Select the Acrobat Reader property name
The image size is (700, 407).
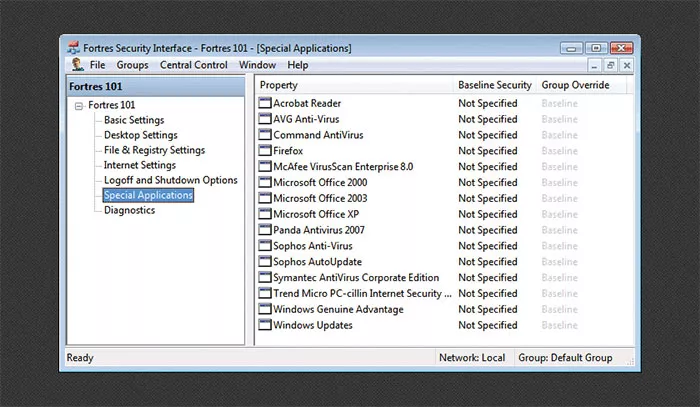(307, 103)
